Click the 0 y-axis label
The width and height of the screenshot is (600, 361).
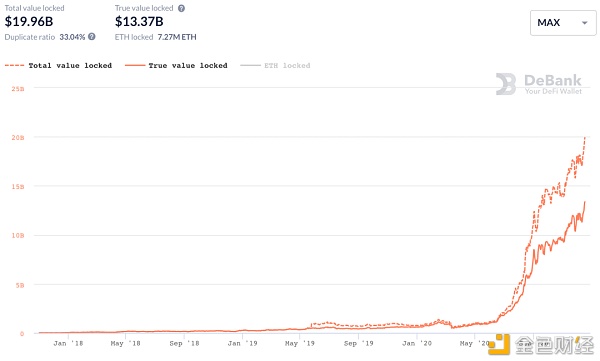(22, 334)
